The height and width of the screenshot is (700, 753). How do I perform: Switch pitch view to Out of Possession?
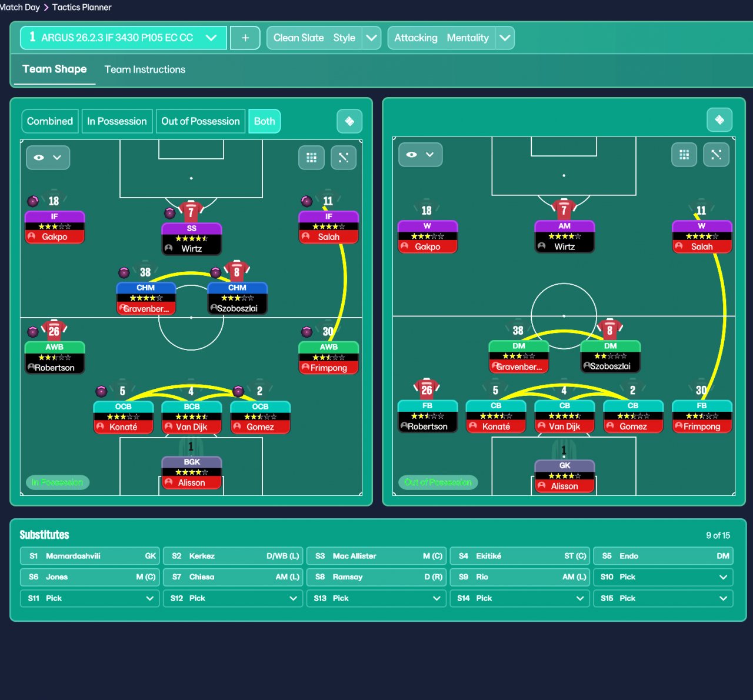point(201,121)
